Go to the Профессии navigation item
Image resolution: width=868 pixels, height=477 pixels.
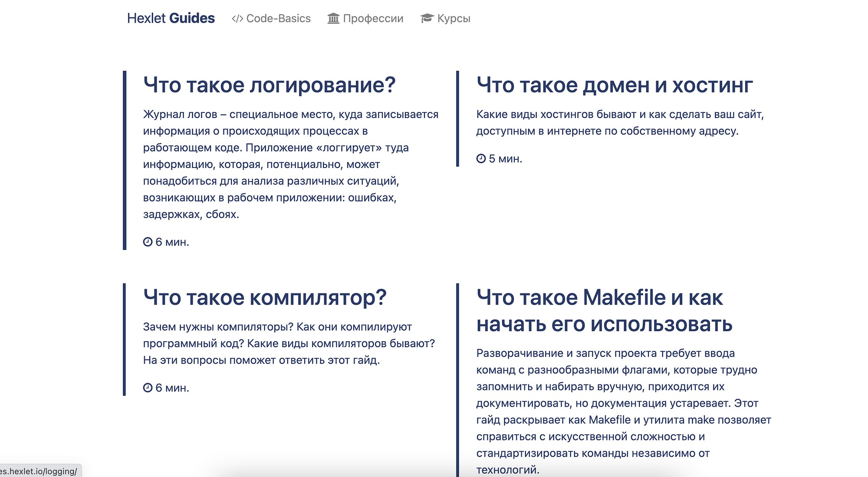point(373,19)
